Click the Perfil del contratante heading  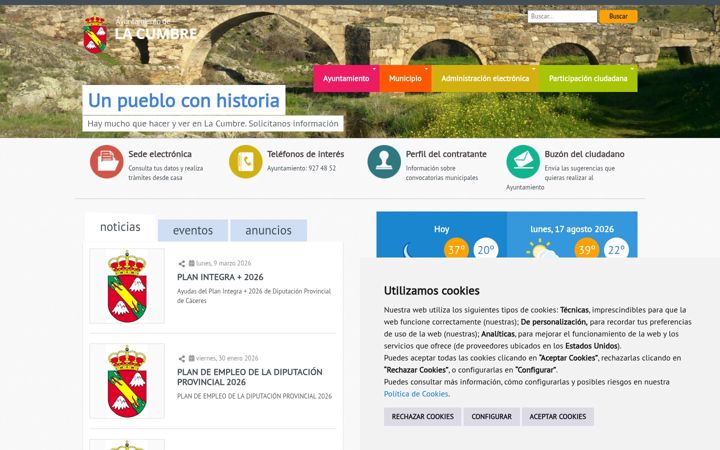446,154
